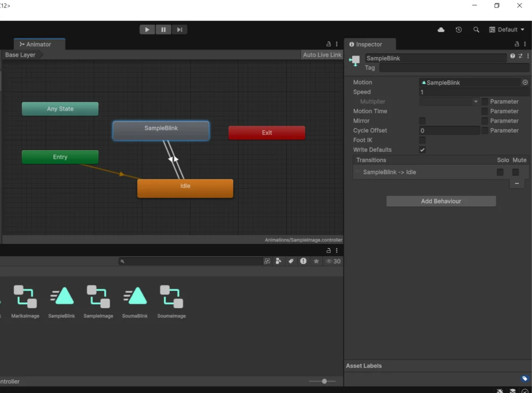Open the Default layout dropdown
This screenshot has width=532, height=393.
click(x=506, y=30)
